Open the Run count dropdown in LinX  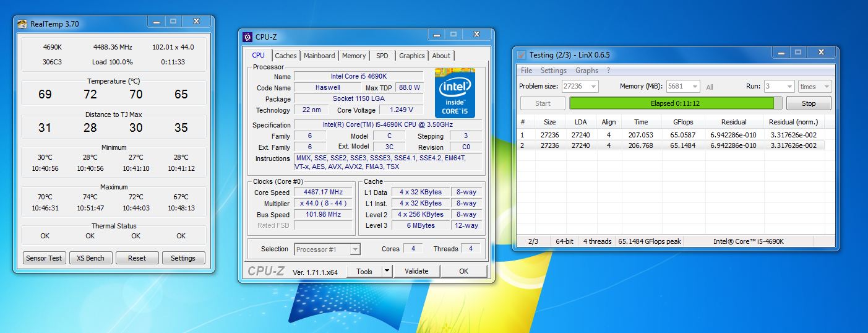pyautogui.click(x=779, y=87)
